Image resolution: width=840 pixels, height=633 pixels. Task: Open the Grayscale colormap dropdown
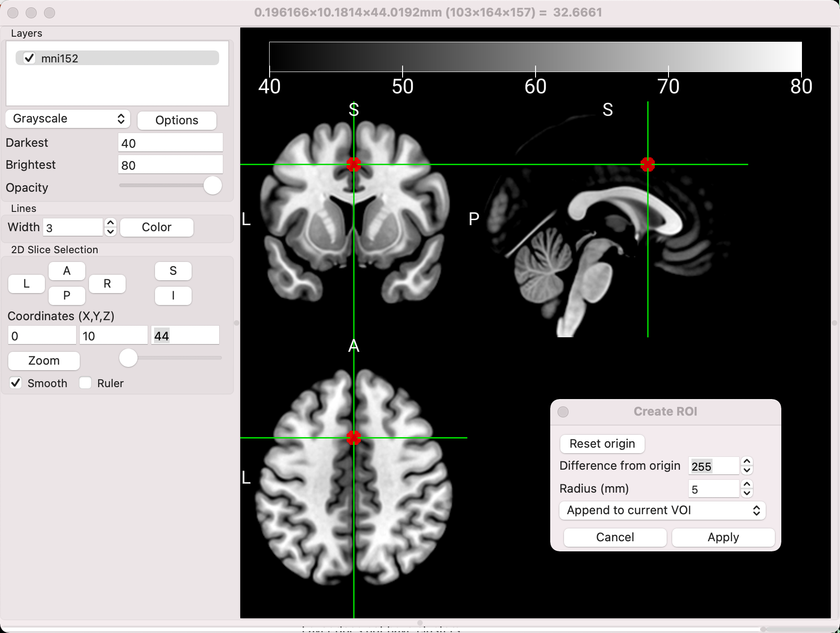pos(68,119)
